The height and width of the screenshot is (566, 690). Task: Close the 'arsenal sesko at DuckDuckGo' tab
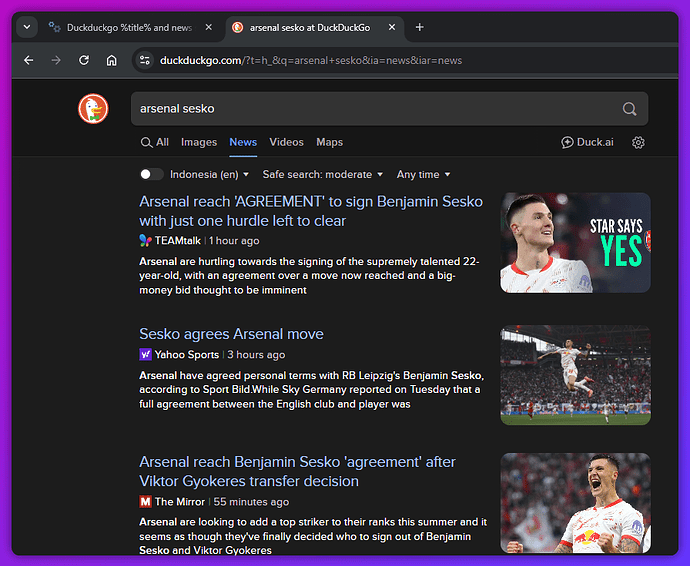click(392, 27)
